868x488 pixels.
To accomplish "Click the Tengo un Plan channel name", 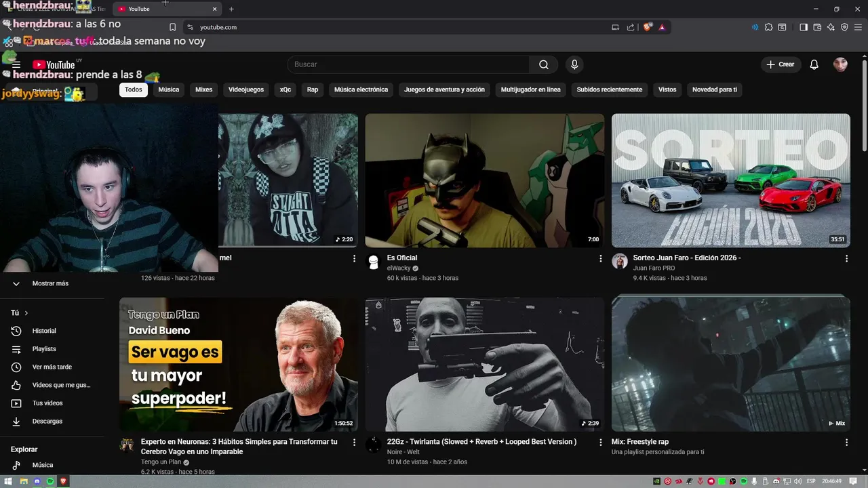I will 160,462.
